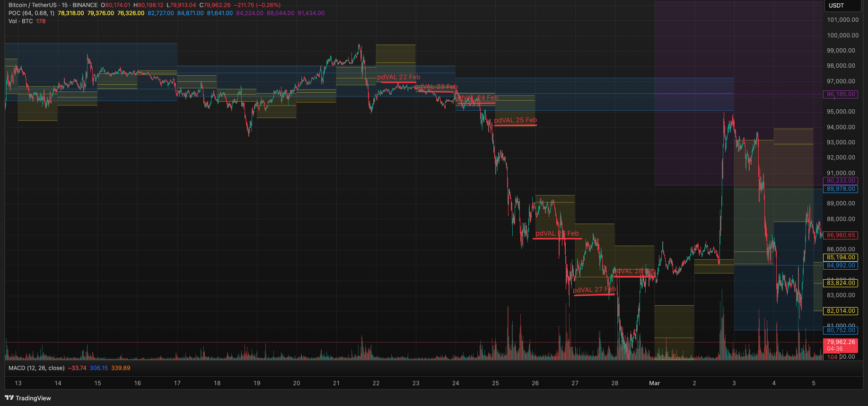This screenshot has width=868, height=406.
Task: Click the MACD value 306.15
Action: pyautogui.click(x=99, y=368)
